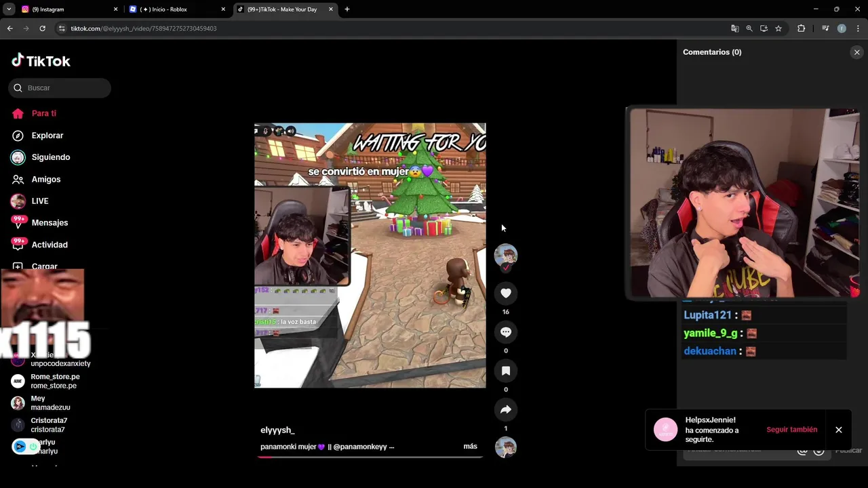Screen dimensions: 868x488
Task: Open Mensajes inbox
Action: [50, 222]
